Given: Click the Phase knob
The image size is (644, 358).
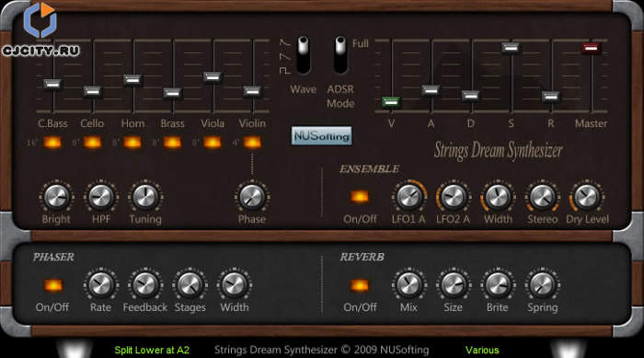Looking at the screenshot, I should click(x=252, y=197).
